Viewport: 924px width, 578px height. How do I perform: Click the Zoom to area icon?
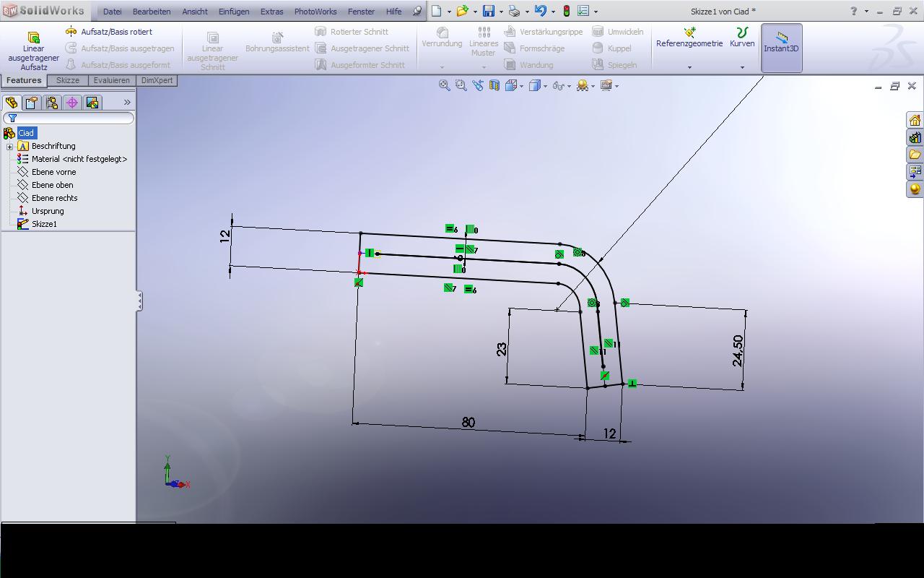coord(461,85)
